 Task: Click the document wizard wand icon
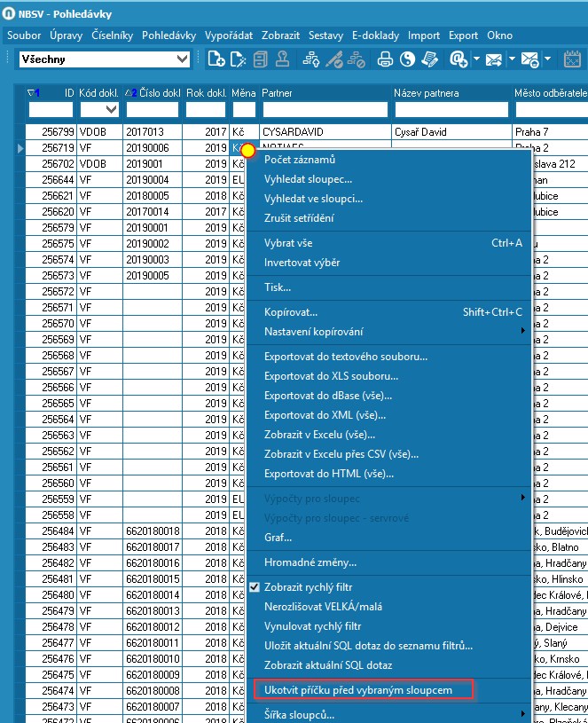(x=238, y=59)
